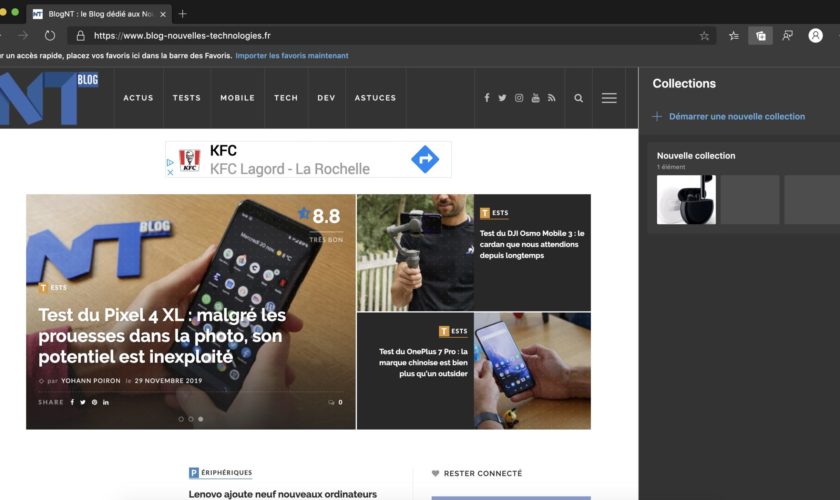Open the favorites list icon in toolbar
The image size is (840, 500).
tap(734, 35)
